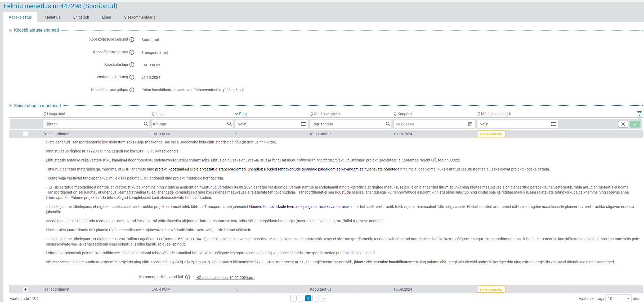644x302 pixels.
Task: Go to last page of results
Action: coord(323,298)
